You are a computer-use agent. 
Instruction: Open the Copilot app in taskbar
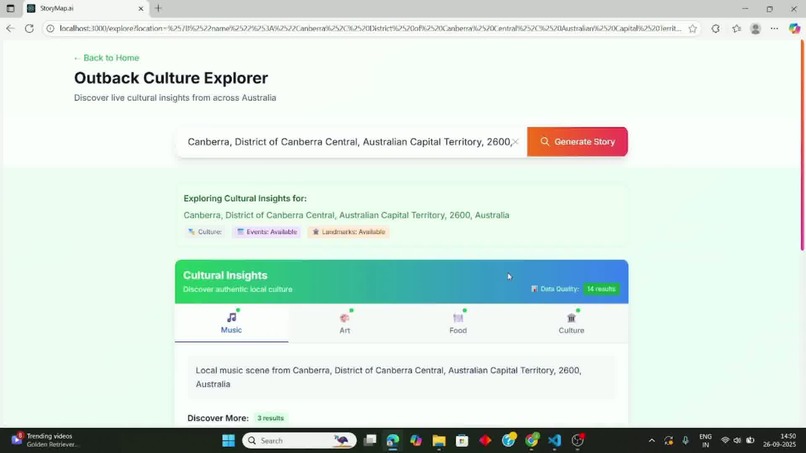click(416, 441)
